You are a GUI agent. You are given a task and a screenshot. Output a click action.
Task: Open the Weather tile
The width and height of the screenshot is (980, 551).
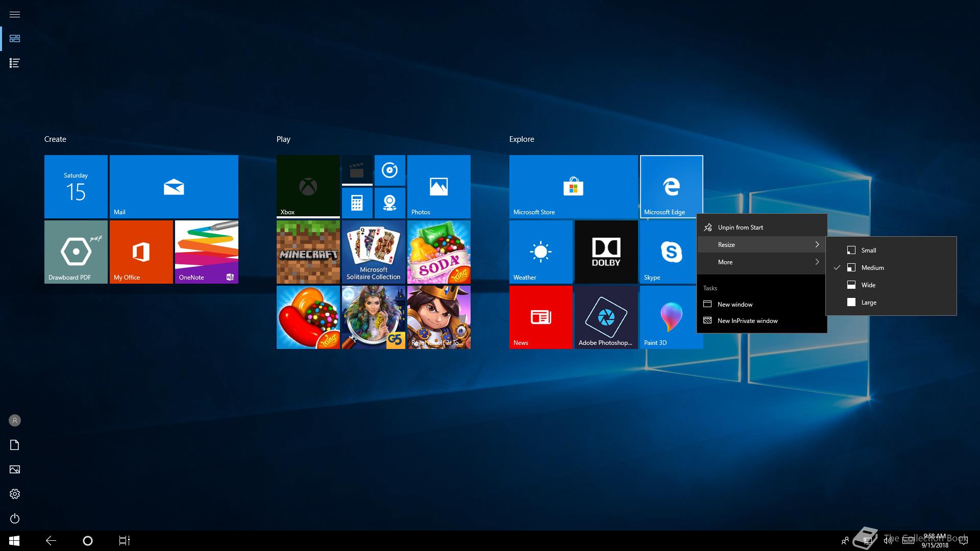click(541, 252)
